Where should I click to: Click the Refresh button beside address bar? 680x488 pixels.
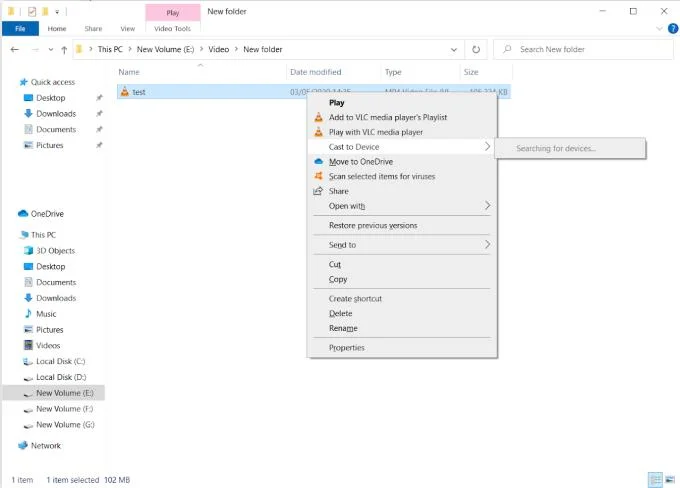tap(476, 49)
